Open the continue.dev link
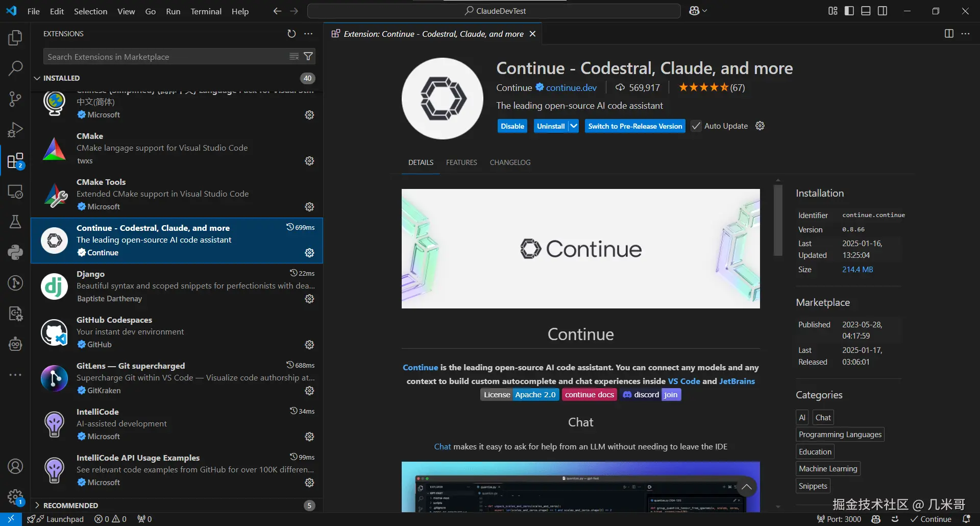 tap(572, 87)
